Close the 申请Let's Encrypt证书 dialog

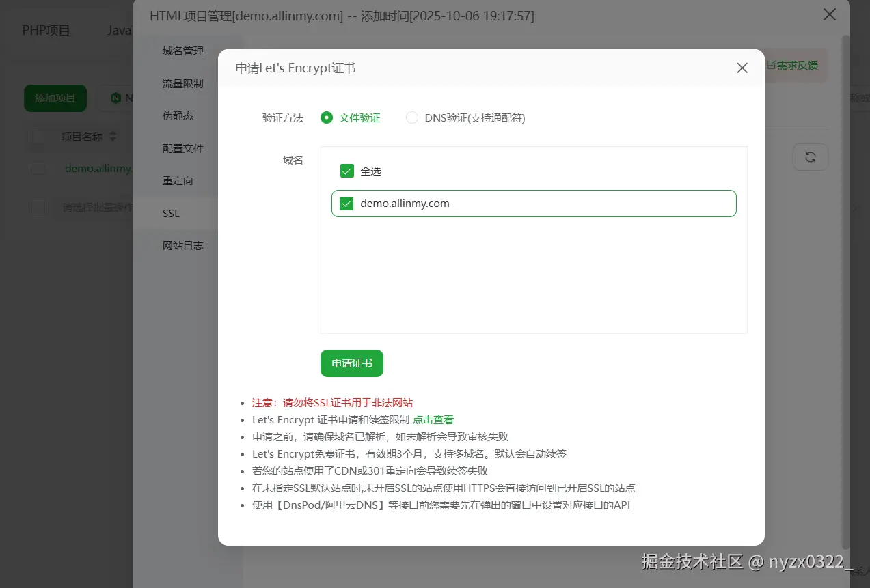[742, 67]
